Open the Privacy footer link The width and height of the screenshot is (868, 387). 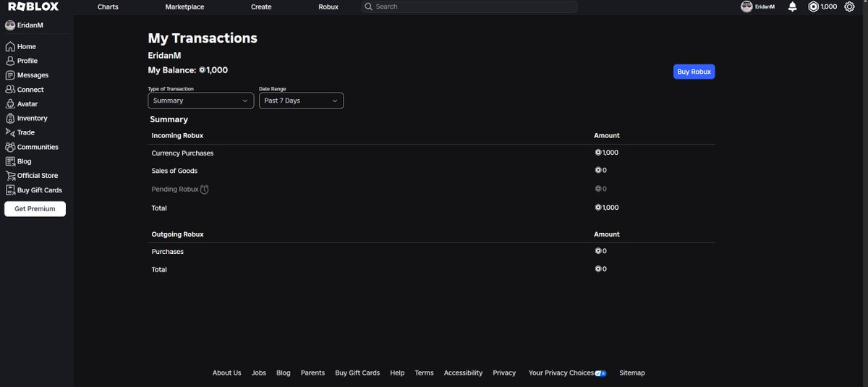504,373
